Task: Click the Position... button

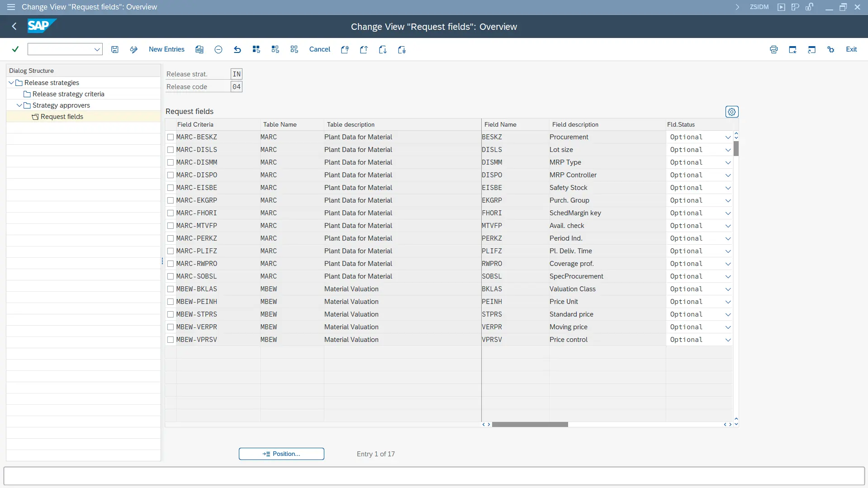Action: 281,454
